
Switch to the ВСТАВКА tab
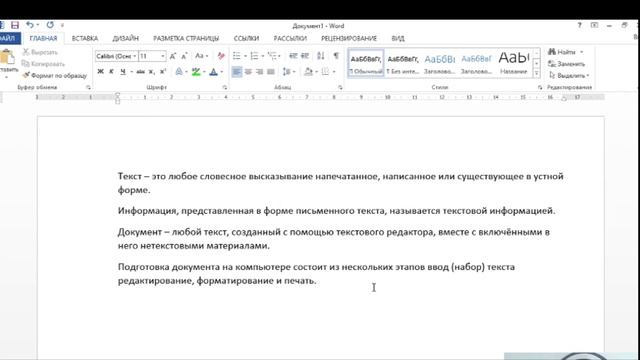(x=85, y=38)
